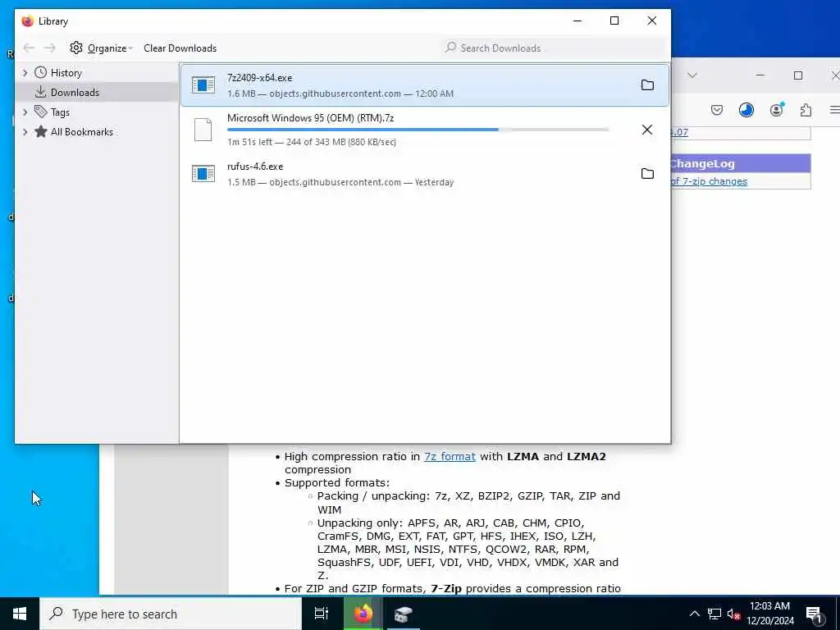This screenshot has height=630, width=840.
Task: Click the Organize gear icon
Action: click(x=76, y=48)
